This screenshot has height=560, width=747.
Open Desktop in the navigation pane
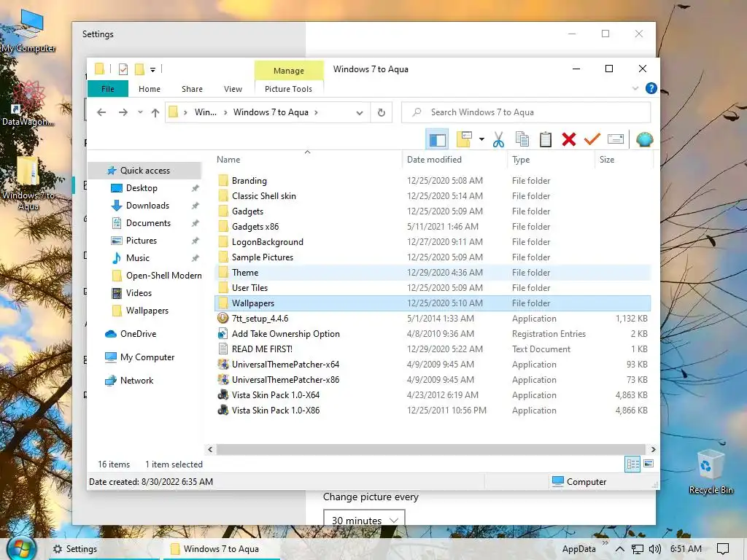click(142, 188)
